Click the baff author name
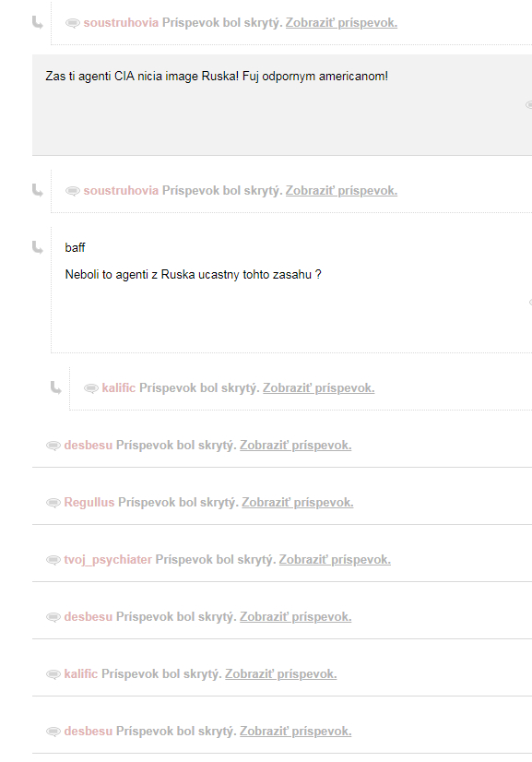Viewport: 532px width, 762px height. 75,247
